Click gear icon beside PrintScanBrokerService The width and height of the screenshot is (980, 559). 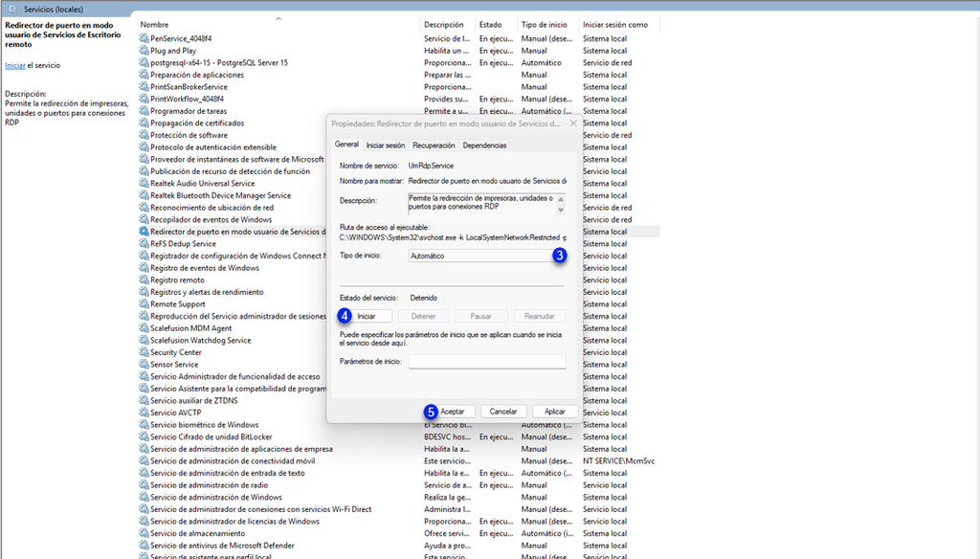tap(144, 87)
